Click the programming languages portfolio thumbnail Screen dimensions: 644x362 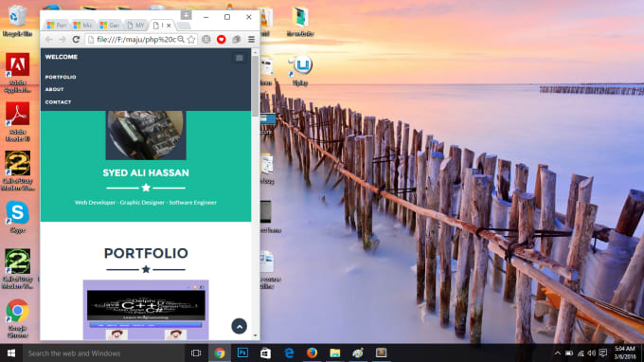pyautogui.click(x=146, y=310)
